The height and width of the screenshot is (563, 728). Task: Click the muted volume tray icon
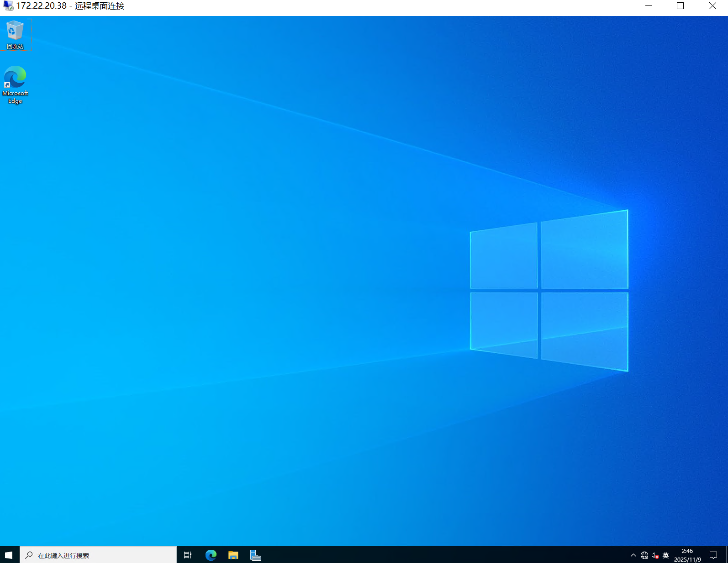[655, 555]
